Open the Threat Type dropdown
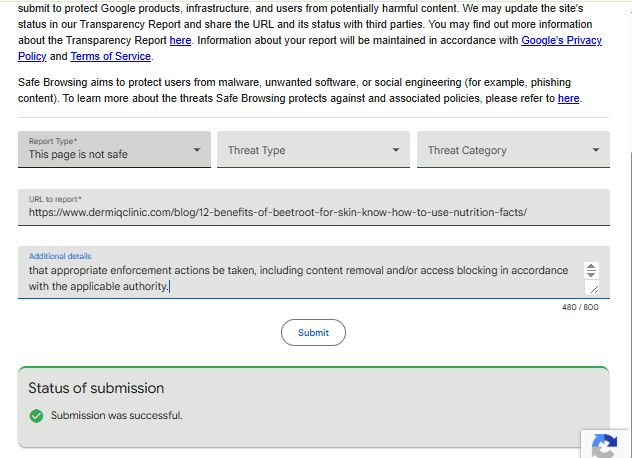 [313, 149]
